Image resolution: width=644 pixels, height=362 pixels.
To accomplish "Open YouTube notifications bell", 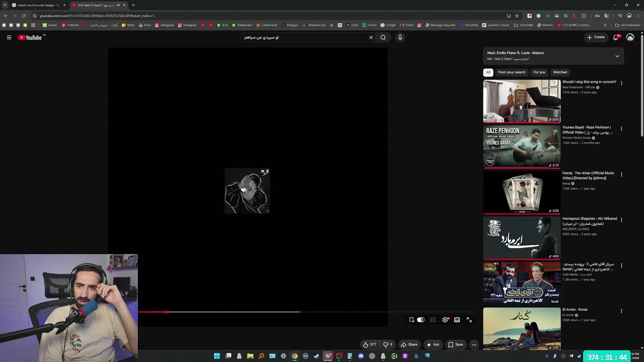I will [616, 37].
